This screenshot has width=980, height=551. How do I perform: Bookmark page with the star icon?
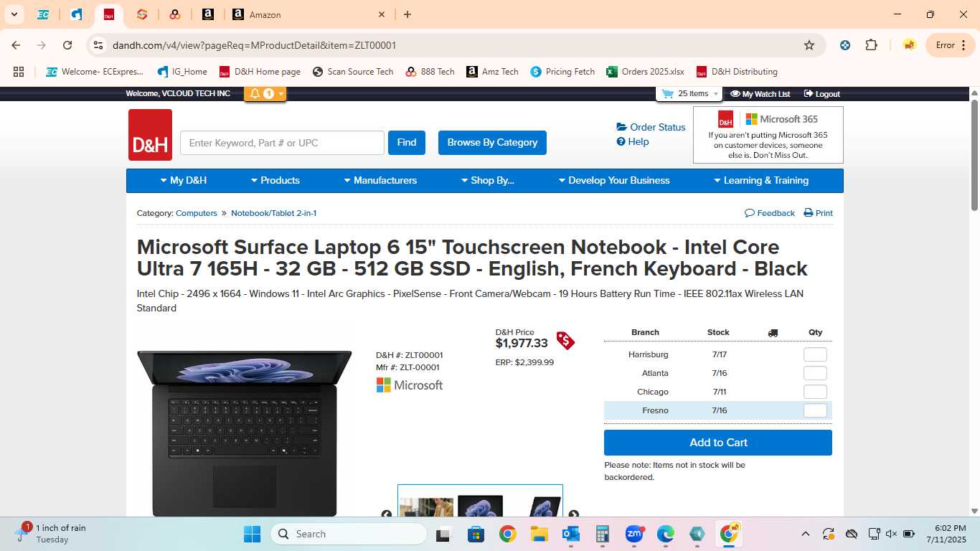click(x=809, y=45)
